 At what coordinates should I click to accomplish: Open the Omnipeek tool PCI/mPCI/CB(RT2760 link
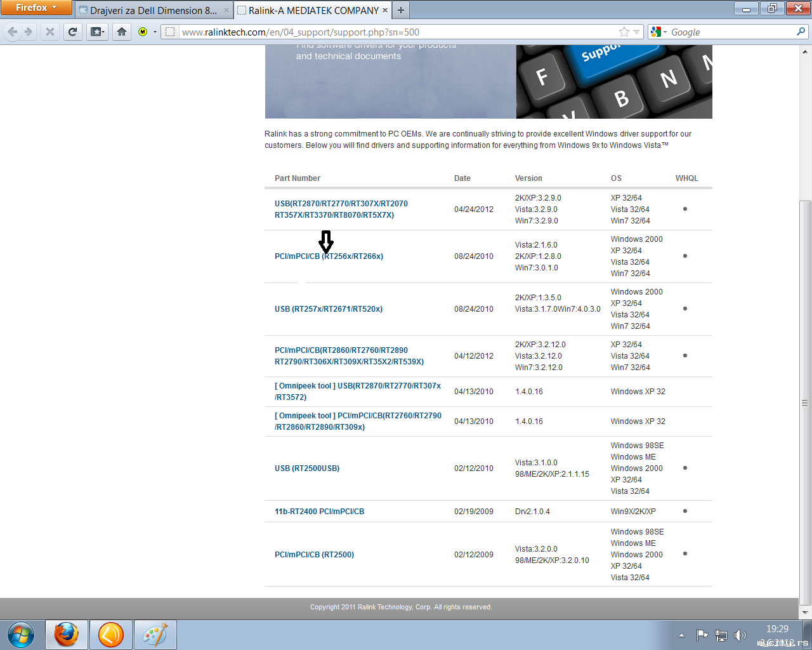coord(358,421)
